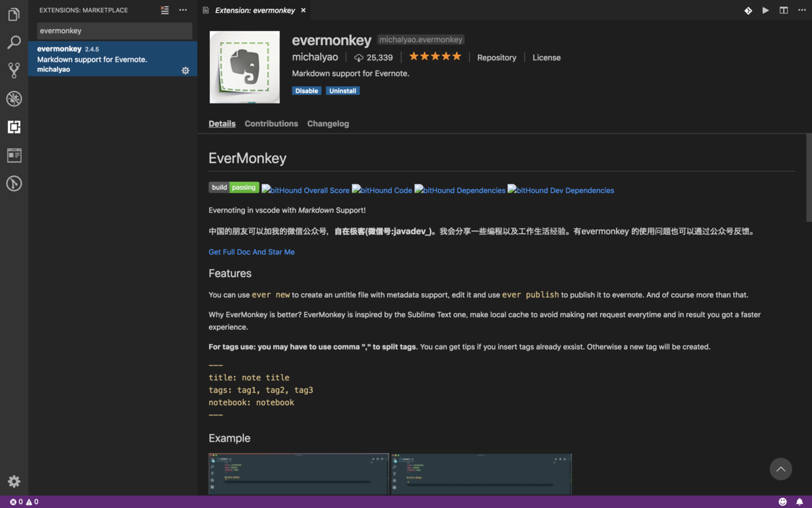Viewport: 812px width, 508px height.
Task: Click warnings count in status bar
Action: (x=32, y=502)
